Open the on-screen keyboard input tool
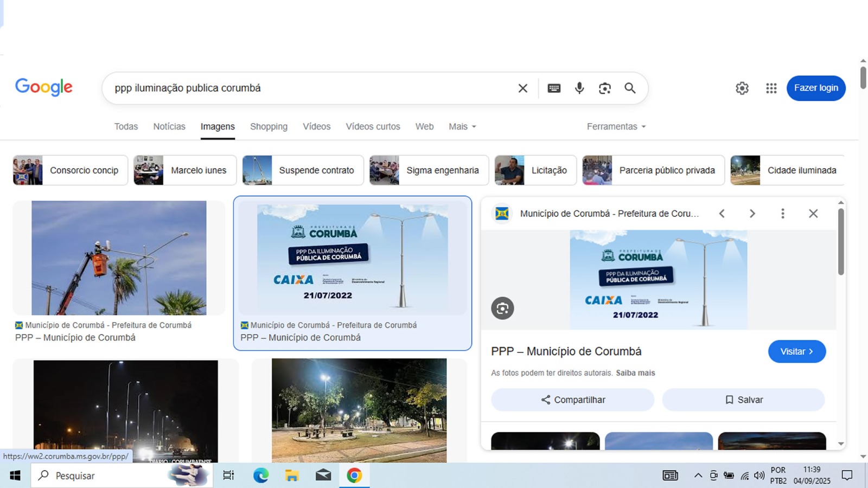The width and height of the screenshot is (868, 488). [x=554, y=88]
